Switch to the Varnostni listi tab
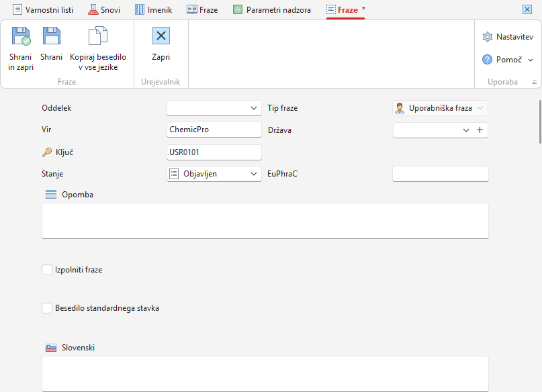 pyautogui.click(x=43, y=9)
